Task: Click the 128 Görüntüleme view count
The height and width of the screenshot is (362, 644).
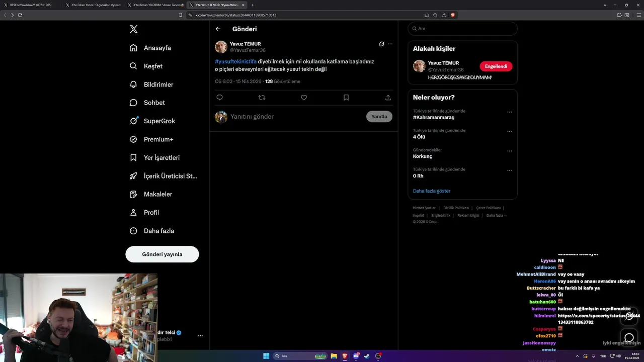Action: [283, 81]
